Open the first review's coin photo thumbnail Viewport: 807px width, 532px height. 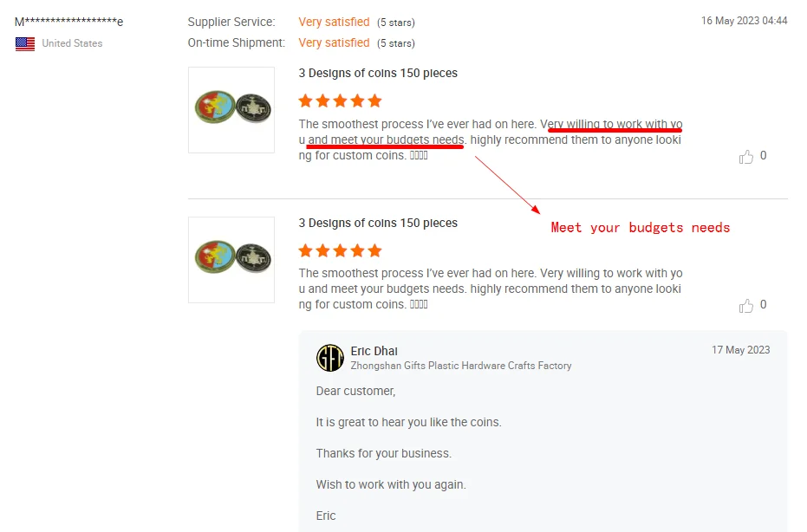pyautogui.click(x=231, y=109)
